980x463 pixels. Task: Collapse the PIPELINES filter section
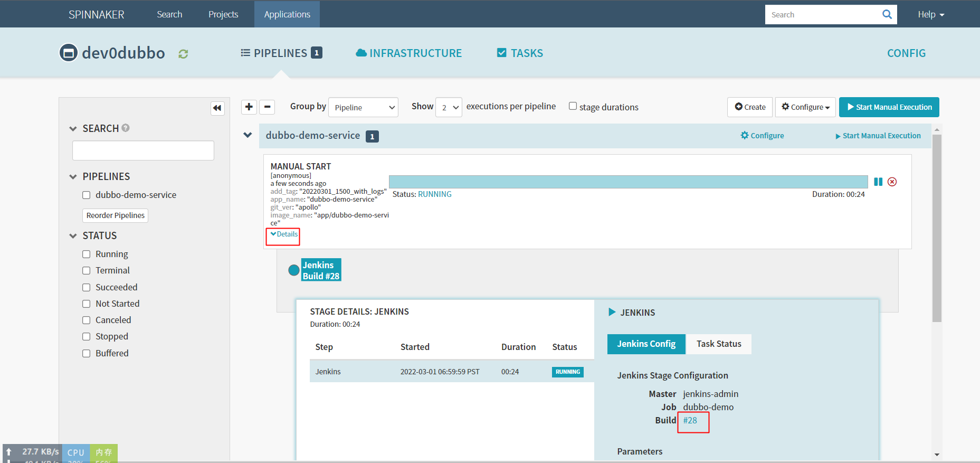pyautogui.click(x=73, y=177)
